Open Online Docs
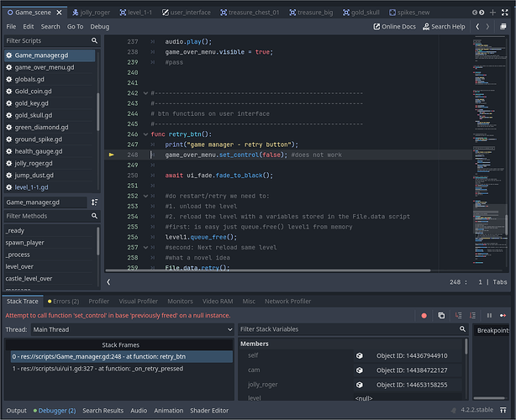 (395, 27)
